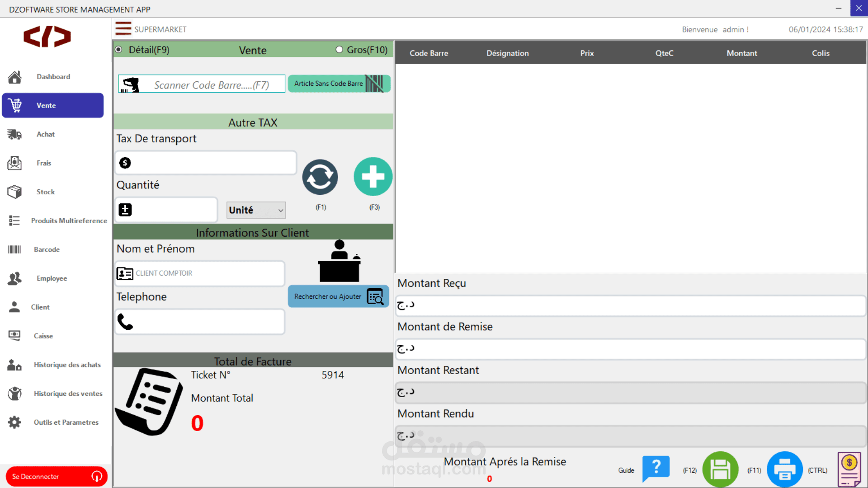The height and width of the screenshot is (488, 868).
Task: Click the cashier desk client icon
Action: tap(339, 261)
